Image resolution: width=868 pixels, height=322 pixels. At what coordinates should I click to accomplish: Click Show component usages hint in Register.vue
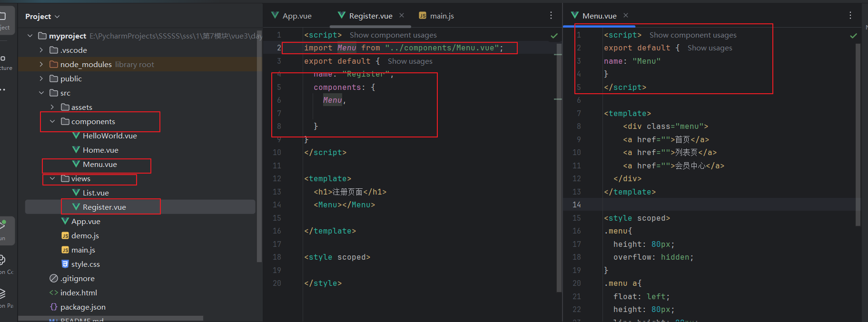coord(393,35)
